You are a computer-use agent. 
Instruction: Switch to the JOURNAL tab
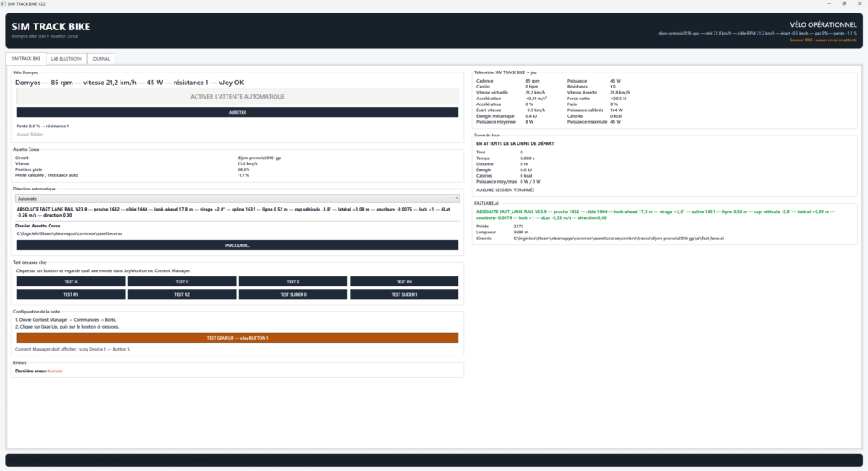(x=101, y=59)
